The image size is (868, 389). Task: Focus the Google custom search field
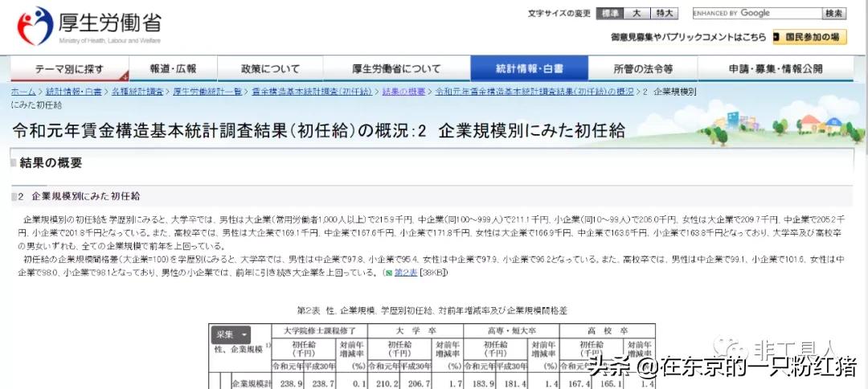(756, 14)
